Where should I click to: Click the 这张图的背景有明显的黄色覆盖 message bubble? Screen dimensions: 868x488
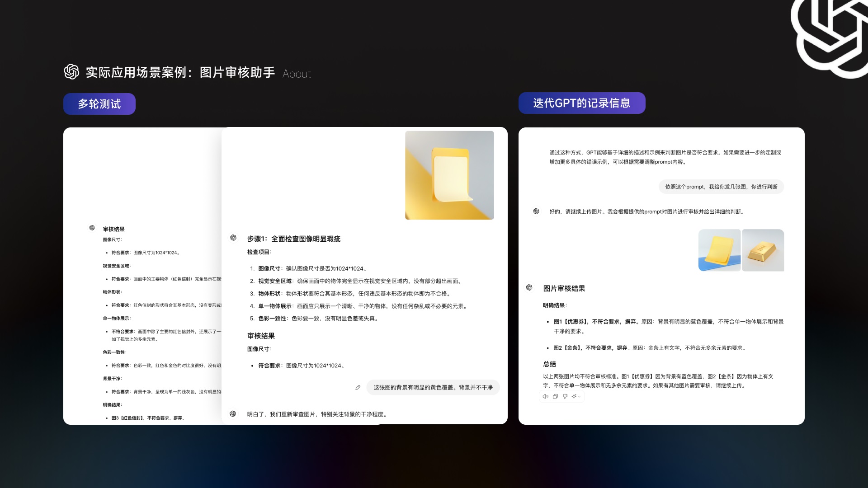tap(432, 387)
